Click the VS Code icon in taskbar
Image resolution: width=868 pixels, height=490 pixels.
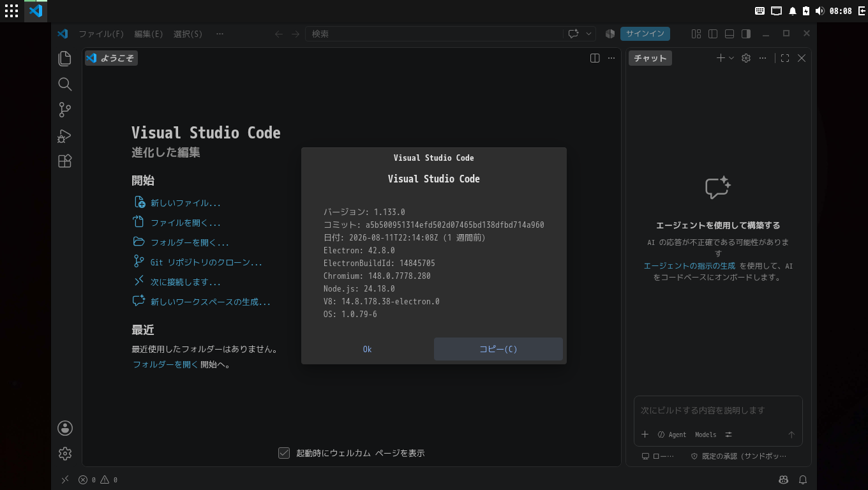click(x=36, y=11)
